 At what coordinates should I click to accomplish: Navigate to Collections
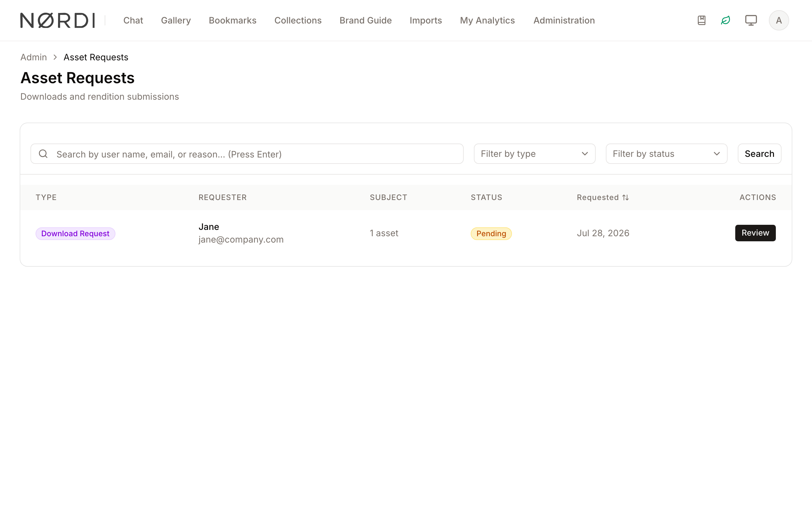click(x=298, y=21)
